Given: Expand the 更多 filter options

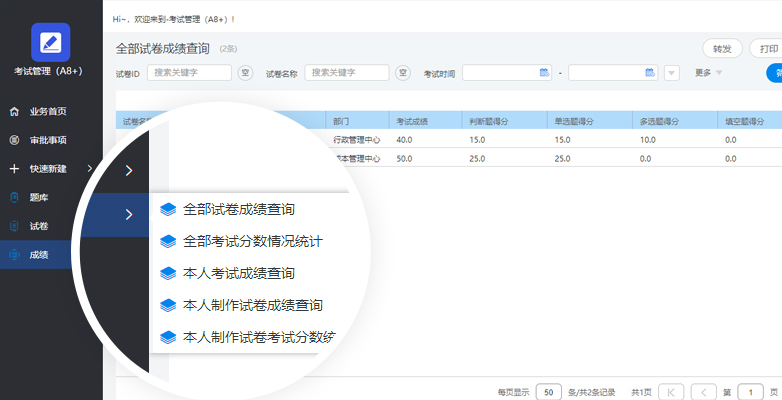Looking at the screenshot, I should [x=708, y=72].
